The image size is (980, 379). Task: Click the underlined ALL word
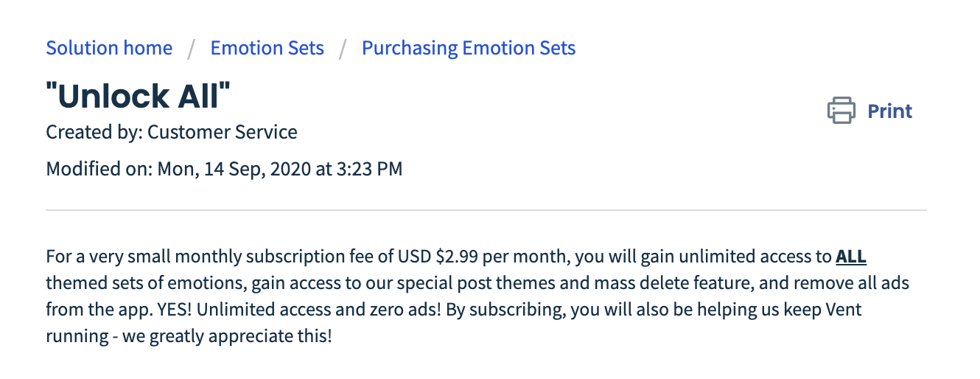pyautogui.click(x=851, y=257)
